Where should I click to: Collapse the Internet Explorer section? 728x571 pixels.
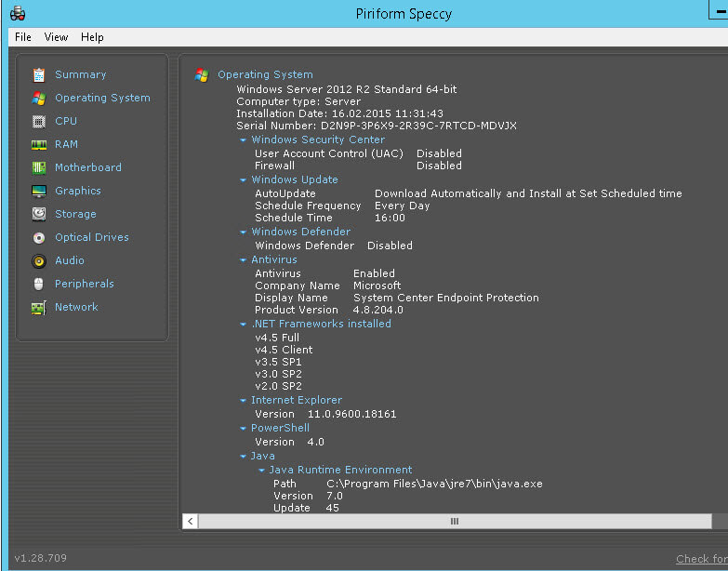coord(243,400)
